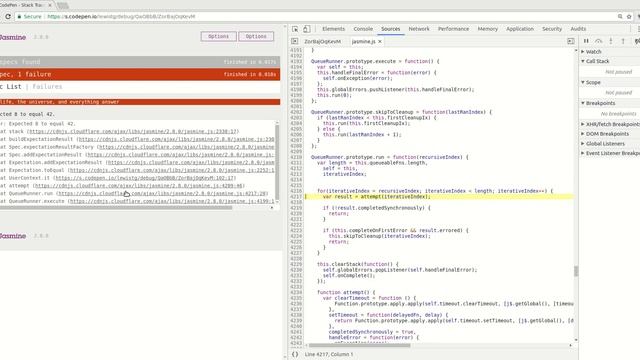Open the Spec.expectationResultFactory trace link

187,147
